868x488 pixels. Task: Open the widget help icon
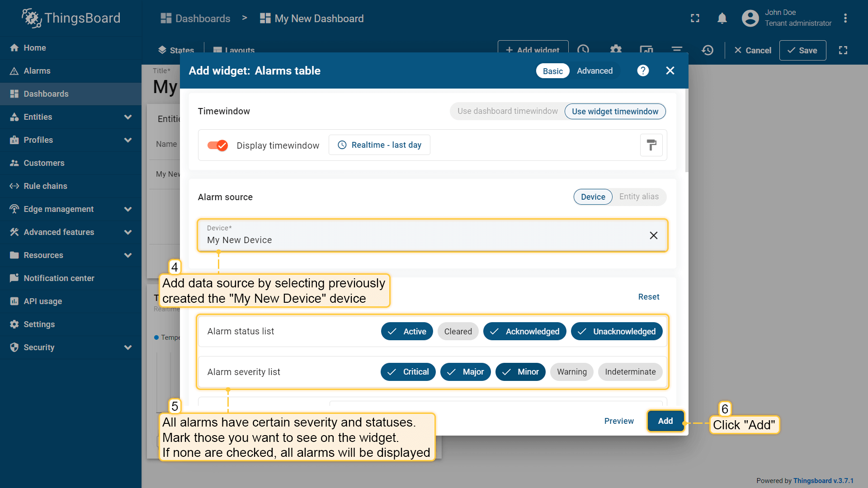pyautogui.click(x=643, y=70)
